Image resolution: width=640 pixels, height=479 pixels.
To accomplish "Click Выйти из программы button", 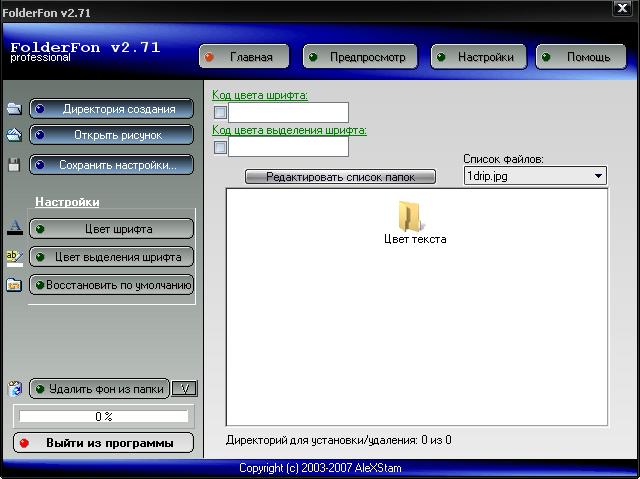I will pos(103,443).
